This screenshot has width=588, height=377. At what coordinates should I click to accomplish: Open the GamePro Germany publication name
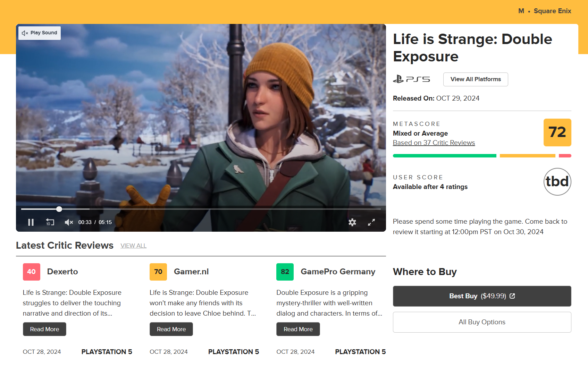[x=338, y=272]
